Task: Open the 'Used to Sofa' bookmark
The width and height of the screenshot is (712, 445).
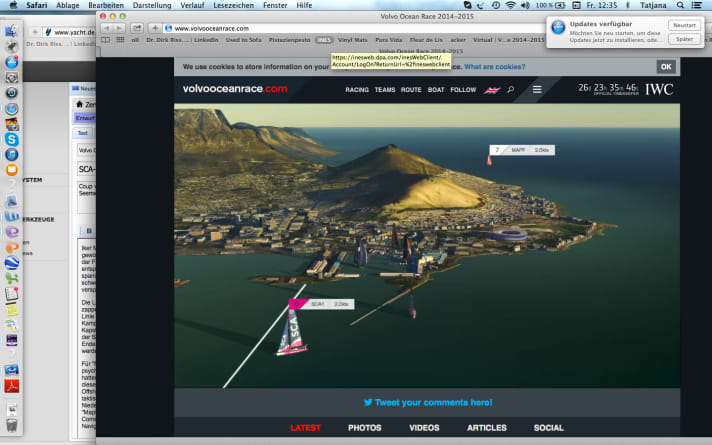Action: [x=243, y=40]
